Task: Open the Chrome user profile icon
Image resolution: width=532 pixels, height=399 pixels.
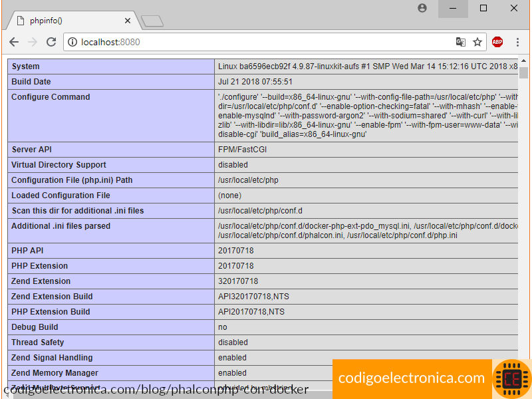Action: (422, 8)
